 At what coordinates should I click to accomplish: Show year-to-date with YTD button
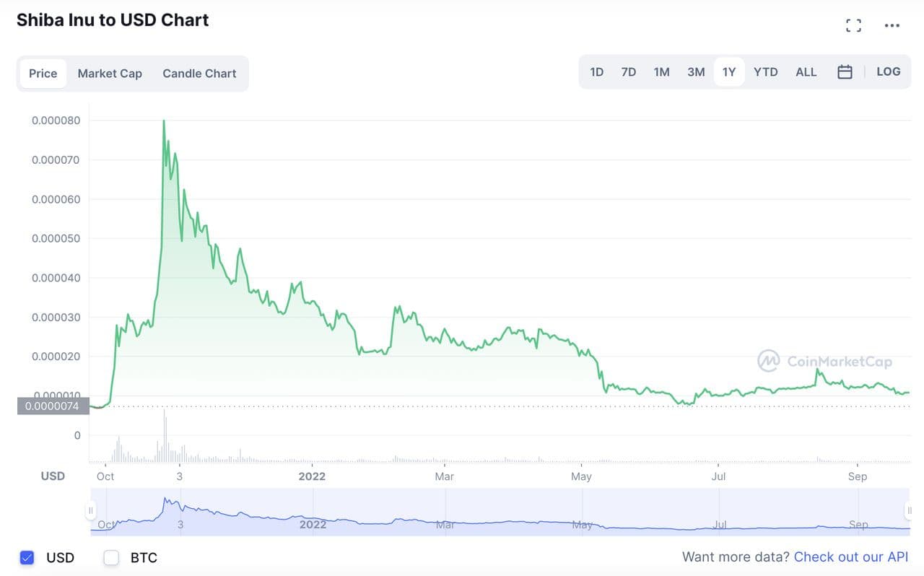tap(766, 72)
